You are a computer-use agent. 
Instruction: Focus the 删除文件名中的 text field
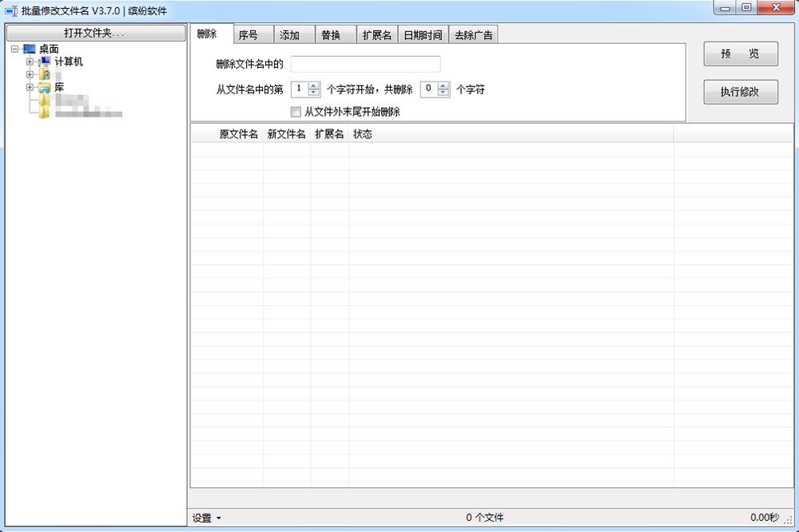[x=365, y=64]
